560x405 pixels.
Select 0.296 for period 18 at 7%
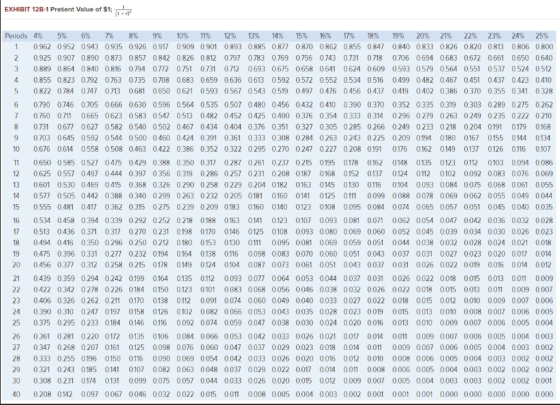pos(114,242)
